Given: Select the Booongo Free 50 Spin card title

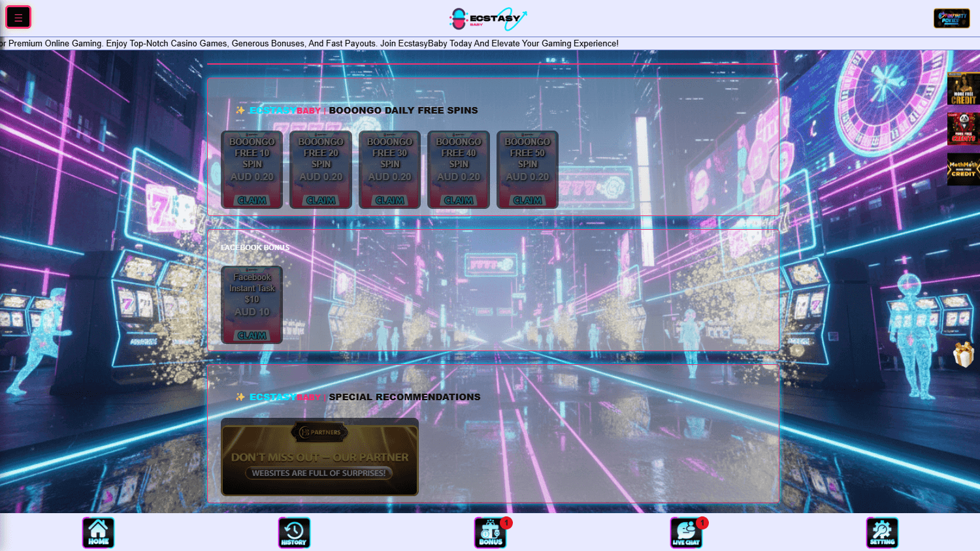Looking at the screenshot, I should (x=528, y=153).
